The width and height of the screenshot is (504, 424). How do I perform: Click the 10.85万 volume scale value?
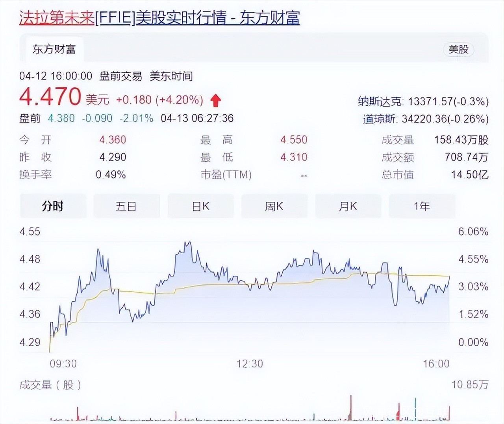click(470, 384)
